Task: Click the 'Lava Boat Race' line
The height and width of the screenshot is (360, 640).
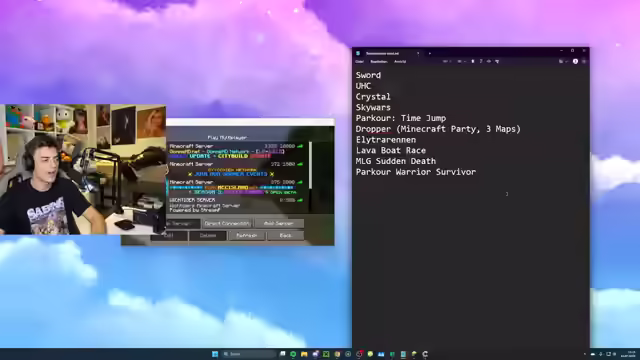Action: coord(391,150)
